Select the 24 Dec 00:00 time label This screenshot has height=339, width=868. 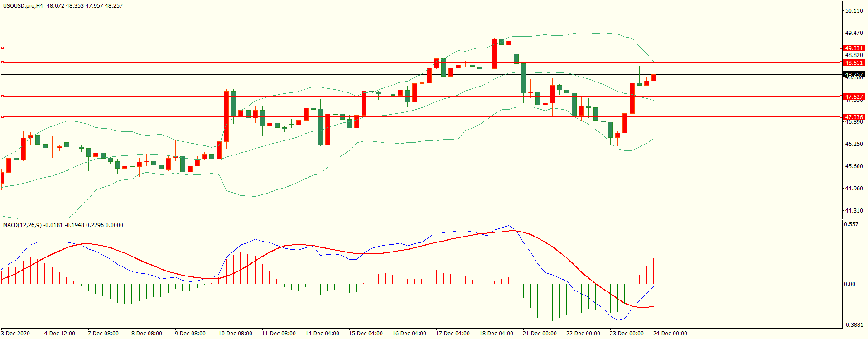670,333
